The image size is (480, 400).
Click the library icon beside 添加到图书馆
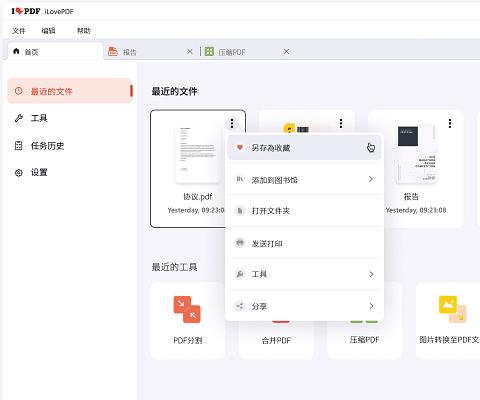pos(240,179)
